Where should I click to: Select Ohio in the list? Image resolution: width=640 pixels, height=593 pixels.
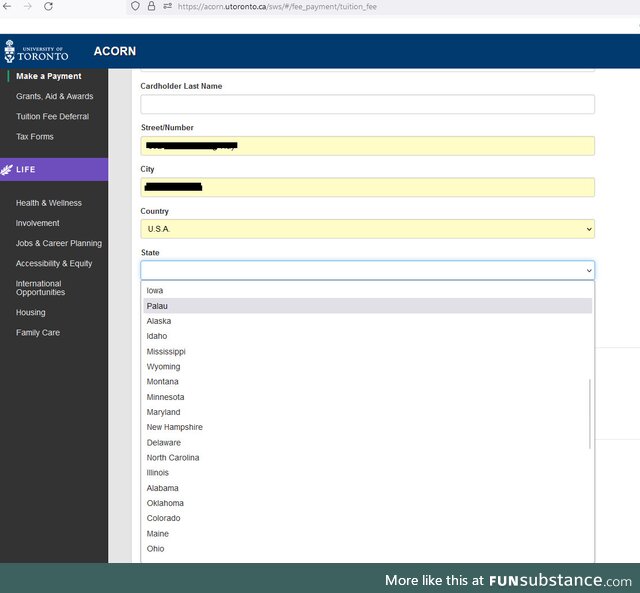367,549
